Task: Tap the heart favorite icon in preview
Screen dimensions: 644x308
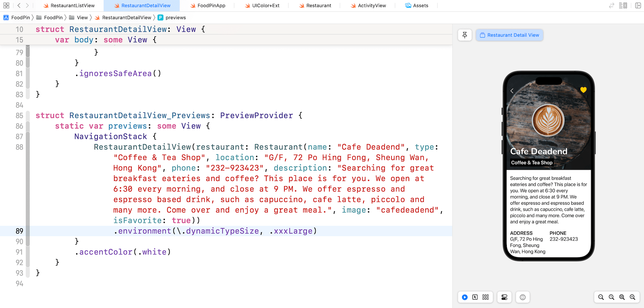Action: click(583, 90)
